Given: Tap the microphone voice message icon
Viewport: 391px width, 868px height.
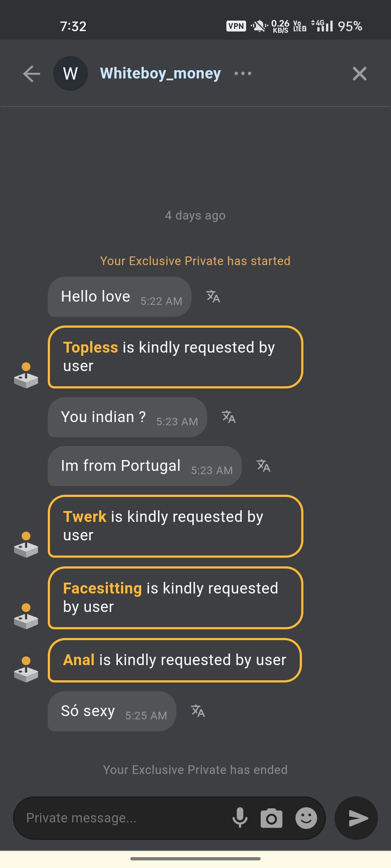Looking at the screenshot, I should tap(240, 818).
